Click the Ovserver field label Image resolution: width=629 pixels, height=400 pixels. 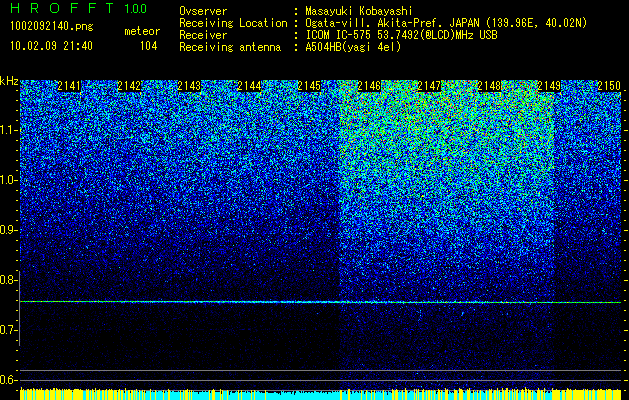tap(203, 11)
